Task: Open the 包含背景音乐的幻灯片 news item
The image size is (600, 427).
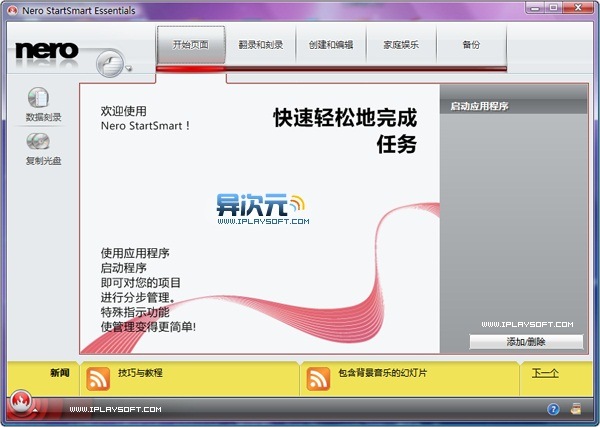Action: [382, 373]
